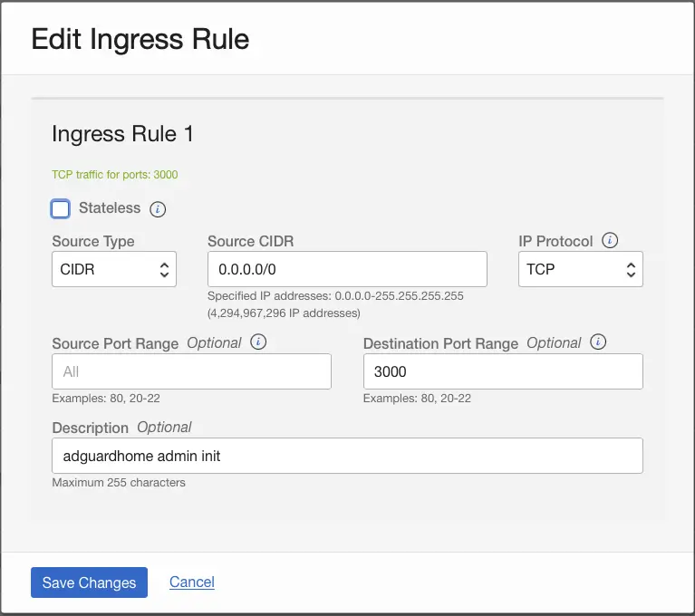Open the Source Type dropdown showing CIDR

coord(114,270)
